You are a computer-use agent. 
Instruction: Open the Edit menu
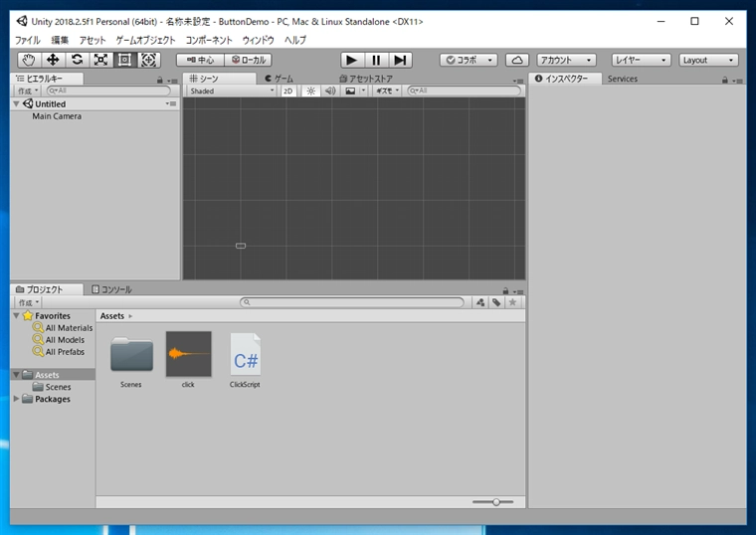[x=60, y=40]
